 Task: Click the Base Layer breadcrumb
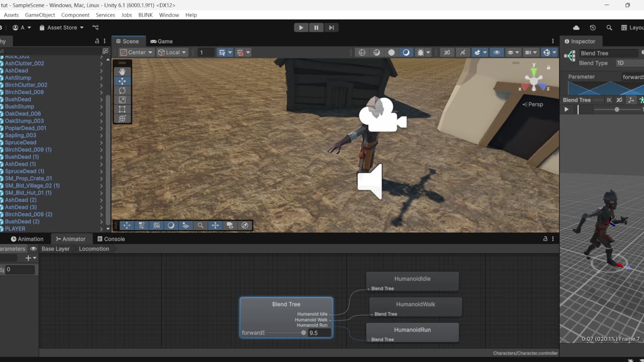pos(55,249)
